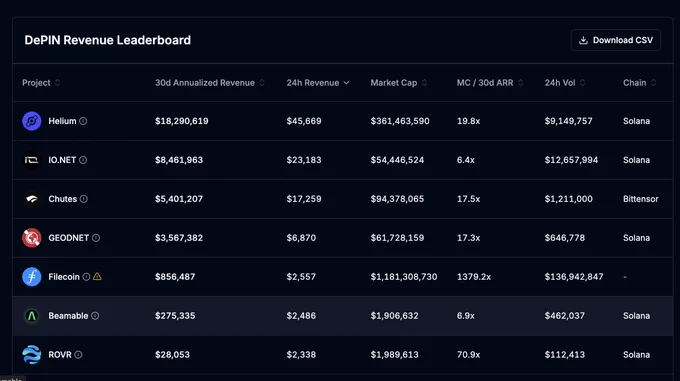Sort the table by Market Cap
The width and height of the screenshot is (680, 381).
tap(399, 83)
